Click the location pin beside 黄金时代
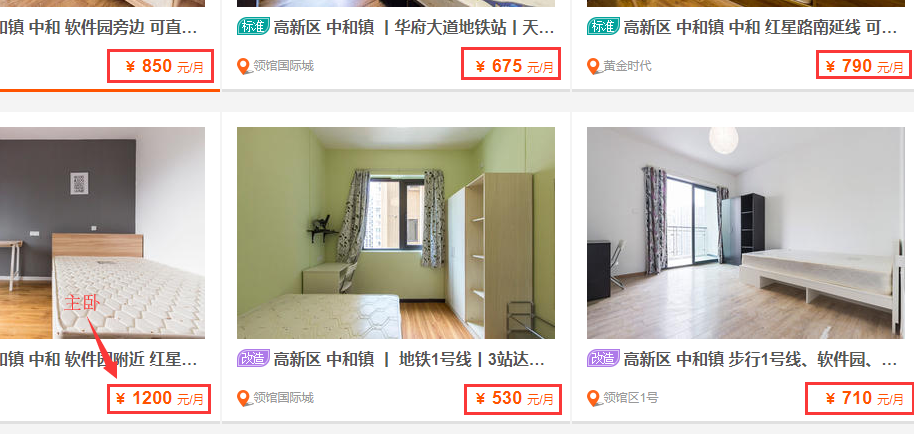Viewport: 914px width, 434px height. (594, 66)
